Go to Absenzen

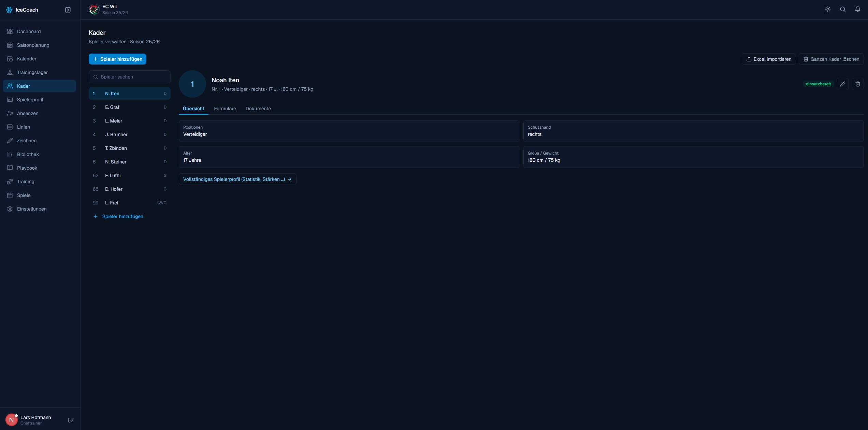[39, 113]
